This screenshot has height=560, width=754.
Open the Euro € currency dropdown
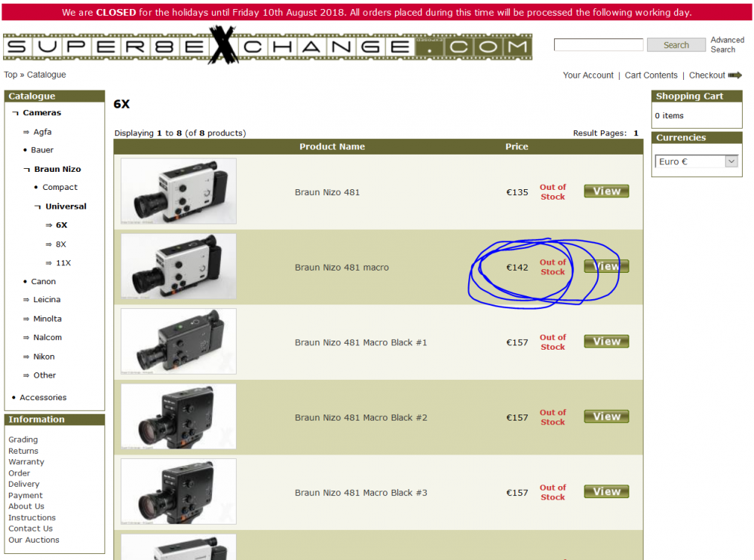[696, 161]
